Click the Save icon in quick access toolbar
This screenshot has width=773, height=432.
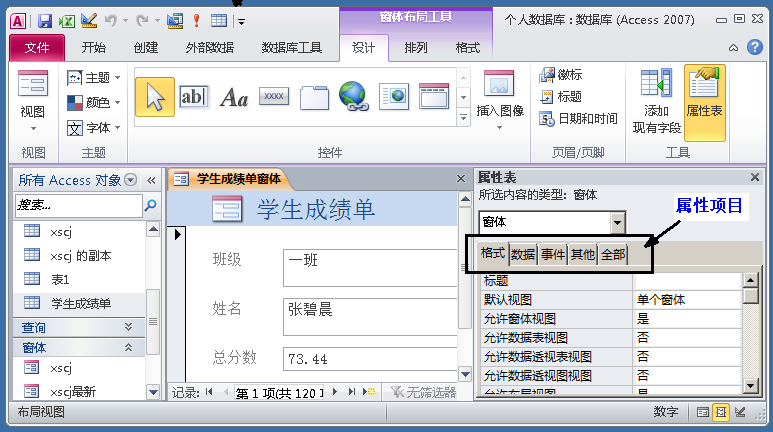45,21
